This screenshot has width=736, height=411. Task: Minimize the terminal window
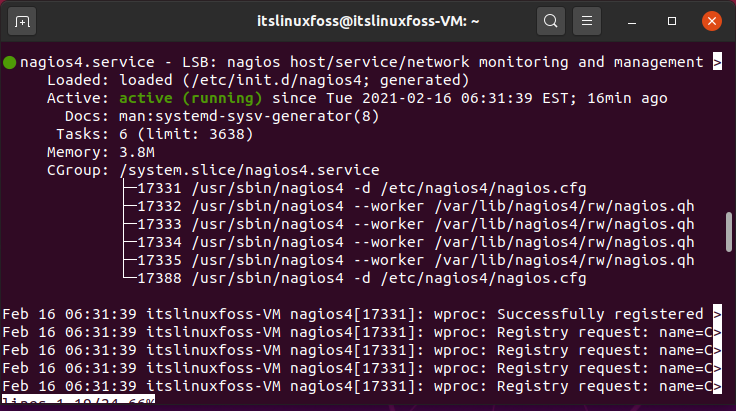(x=632, y=22)
